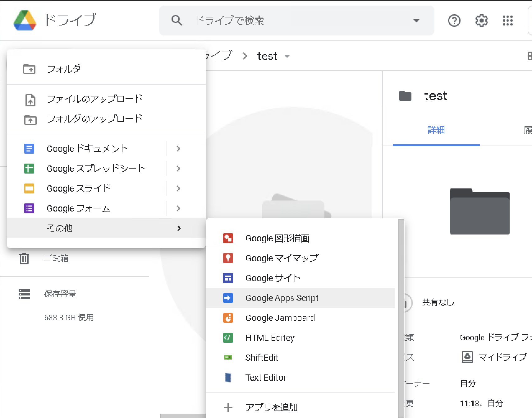
Task: Open ゴミ箱 in the sidebar
Action: (x=56, y=258)
